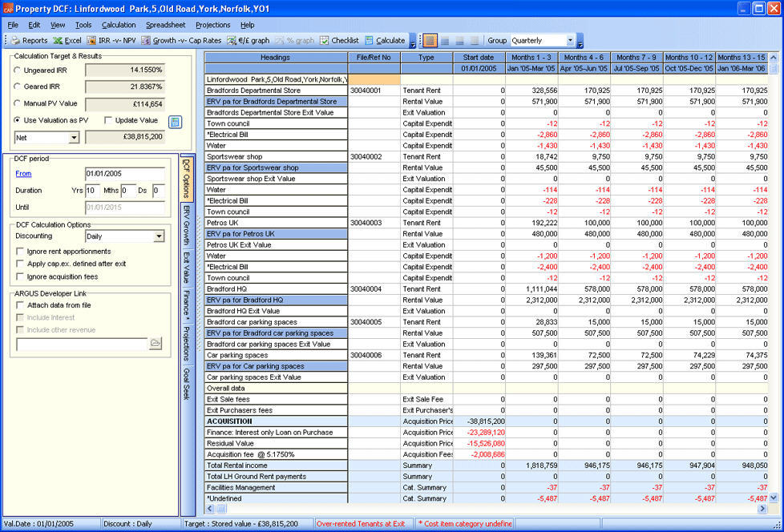
Task: Select the fourth grid view icon
Action: tap(475, 41)
